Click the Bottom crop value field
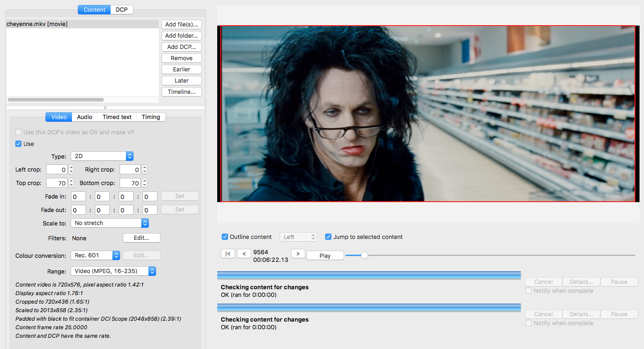 coord(131,183)
